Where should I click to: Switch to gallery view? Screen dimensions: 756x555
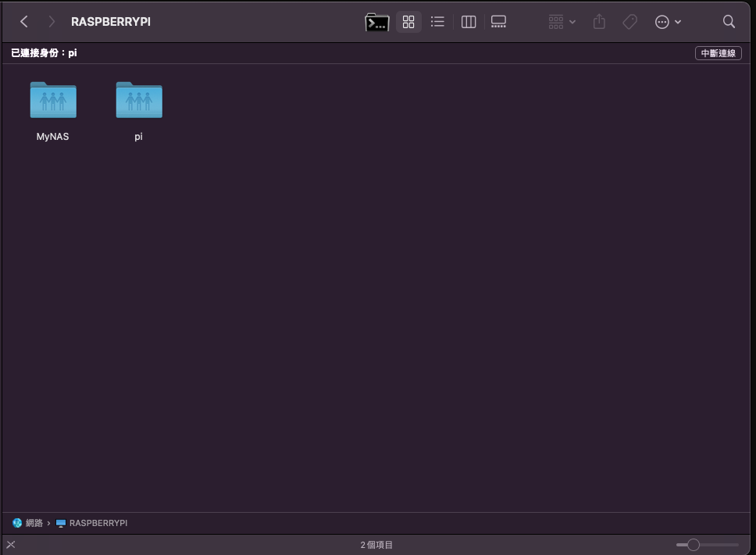coord(499,22)
